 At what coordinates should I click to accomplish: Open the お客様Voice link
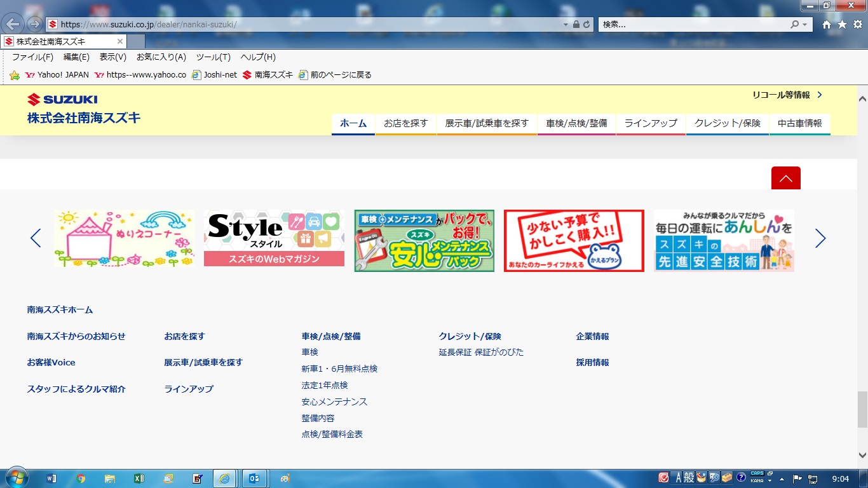click(51, 362)
